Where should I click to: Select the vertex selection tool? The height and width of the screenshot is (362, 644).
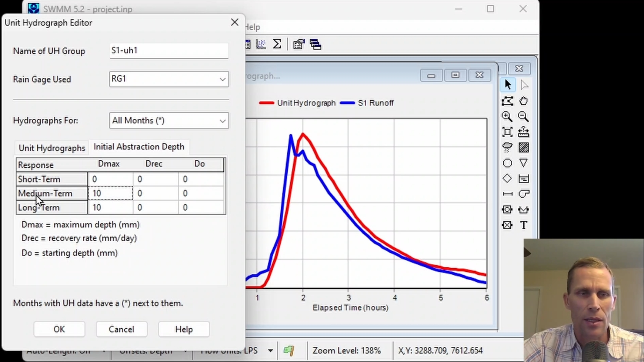(524, 85)
